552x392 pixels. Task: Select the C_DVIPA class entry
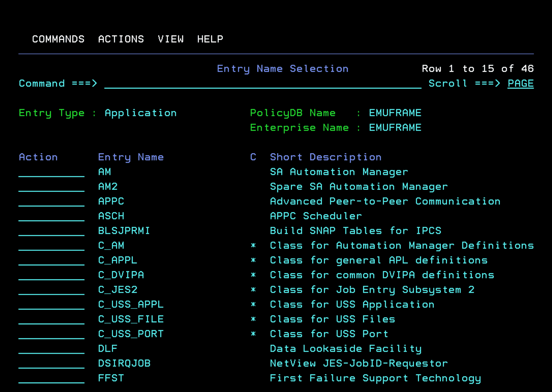121,275
